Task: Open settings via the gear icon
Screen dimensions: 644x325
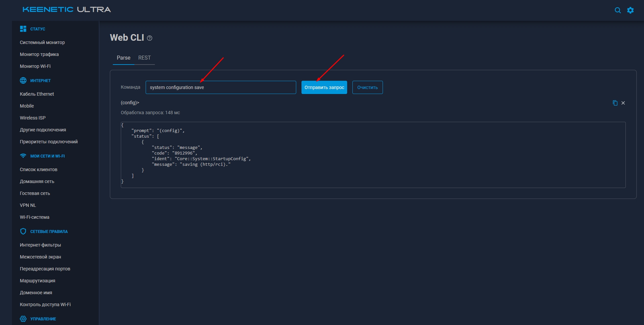Action: coord(630,10)
